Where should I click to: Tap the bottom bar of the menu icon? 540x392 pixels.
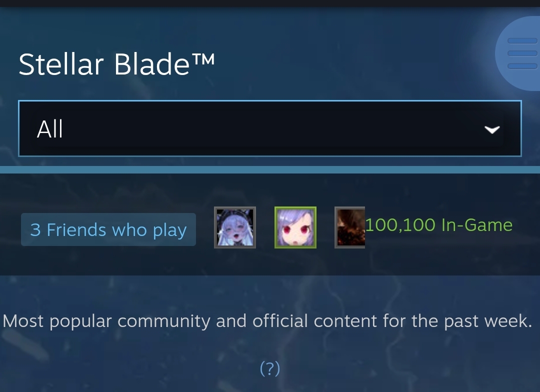coord(522,66)
